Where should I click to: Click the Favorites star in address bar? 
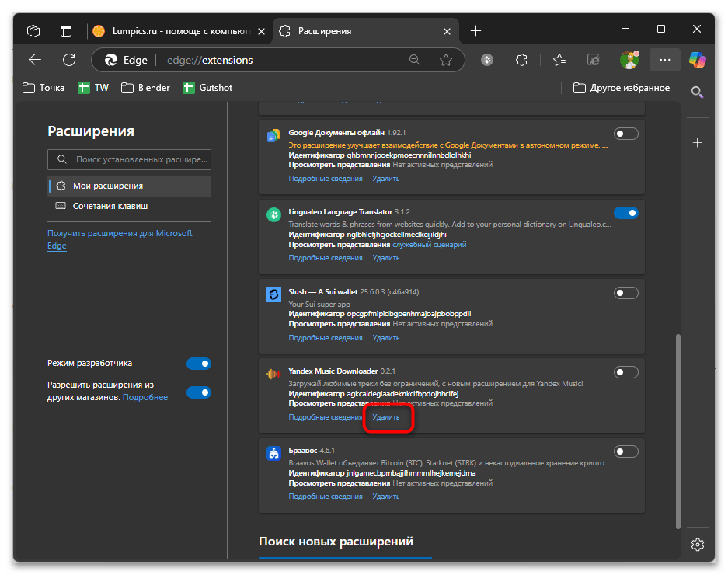(446, 60)
